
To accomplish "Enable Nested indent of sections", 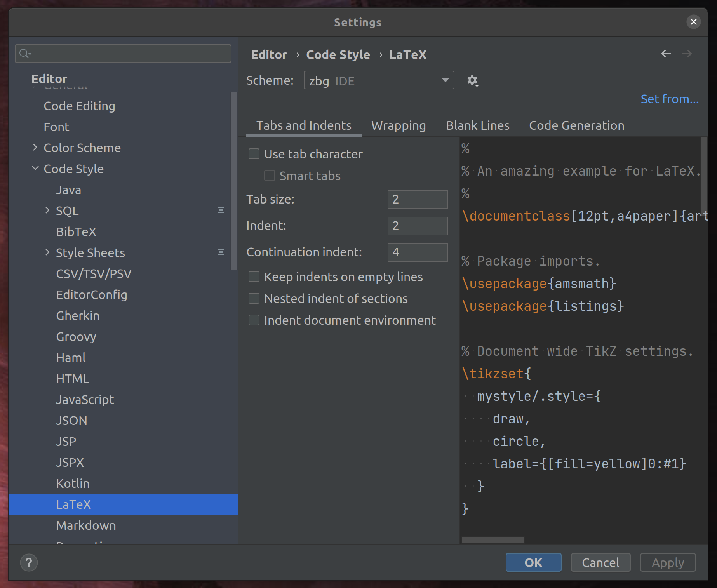I will pos(254,298).
